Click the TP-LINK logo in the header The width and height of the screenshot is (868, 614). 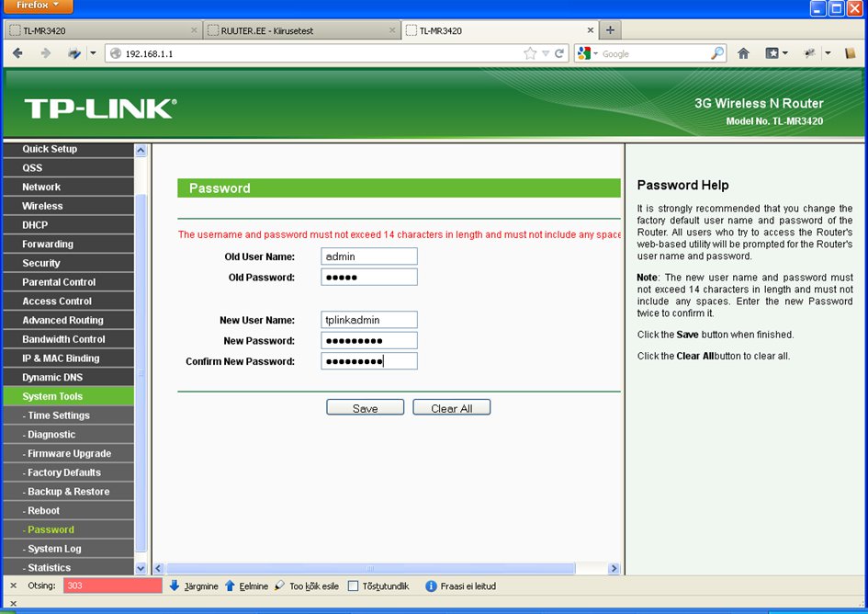[x=100, y=108]
